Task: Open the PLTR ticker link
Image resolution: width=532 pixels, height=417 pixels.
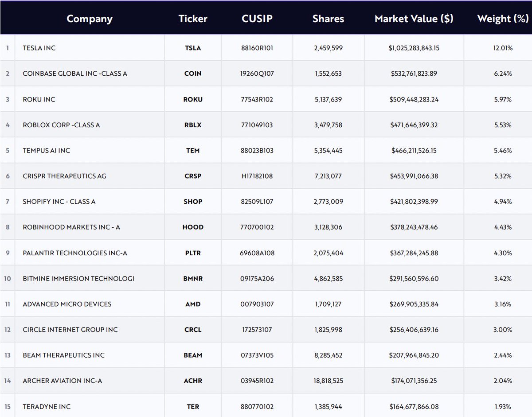Action: [x=193, y=253]
